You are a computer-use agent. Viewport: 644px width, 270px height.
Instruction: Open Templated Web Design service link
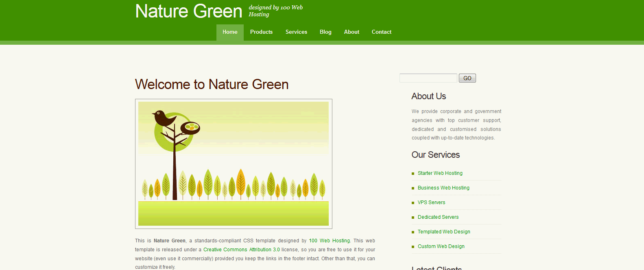click(x=444, y=232)
